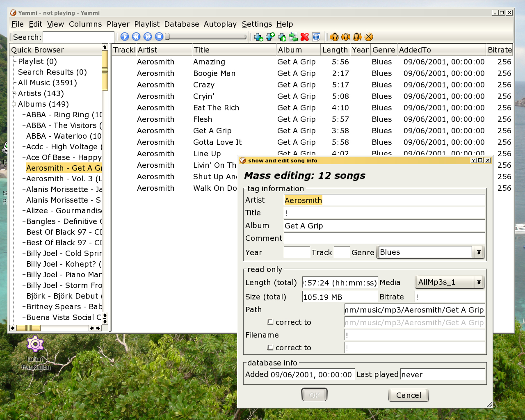The width and height of the screenshot is (525, 420).
Task: Tick the 'correct to' checkbox under Filename
Action: [x=270, y=347]
